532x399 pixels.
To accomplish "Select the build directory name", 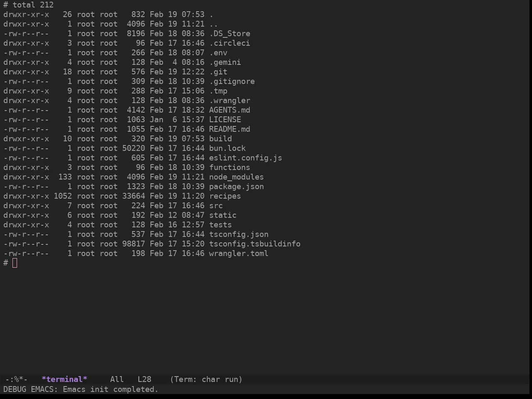I will point(220,139).
